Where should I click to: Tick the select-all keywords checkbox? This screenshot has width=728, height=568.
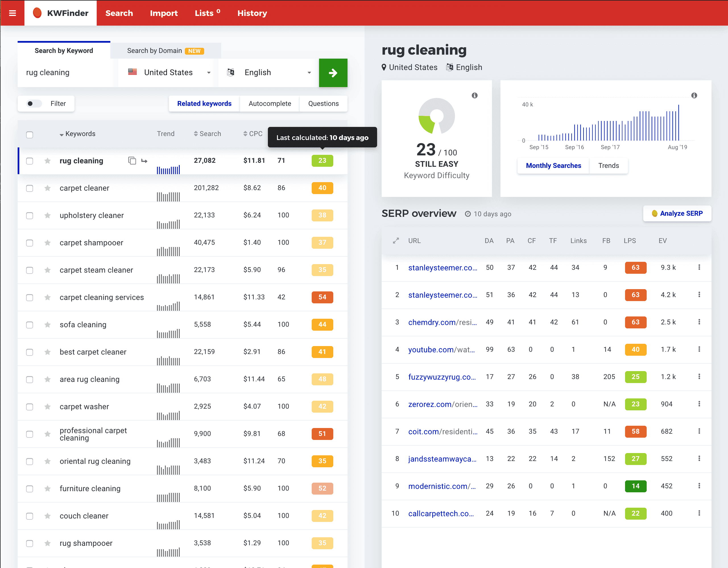(x=30, y=135)
